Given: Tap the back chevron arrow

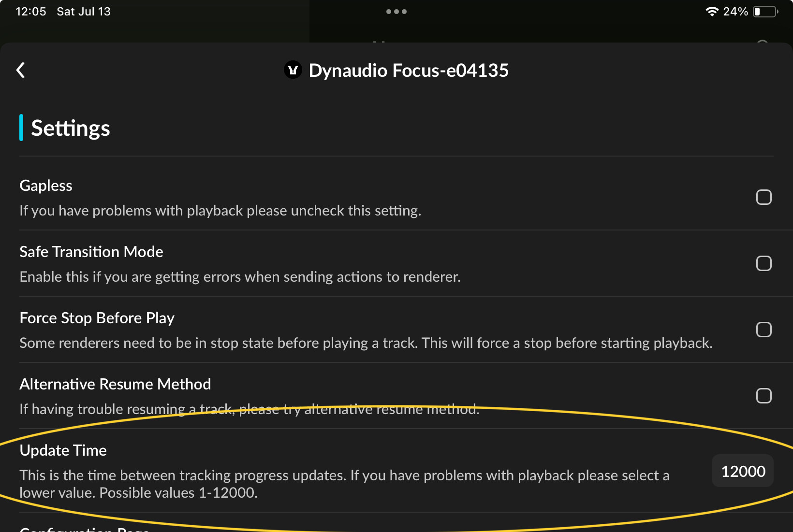Looking at the screenshot, I should (21, 70).
